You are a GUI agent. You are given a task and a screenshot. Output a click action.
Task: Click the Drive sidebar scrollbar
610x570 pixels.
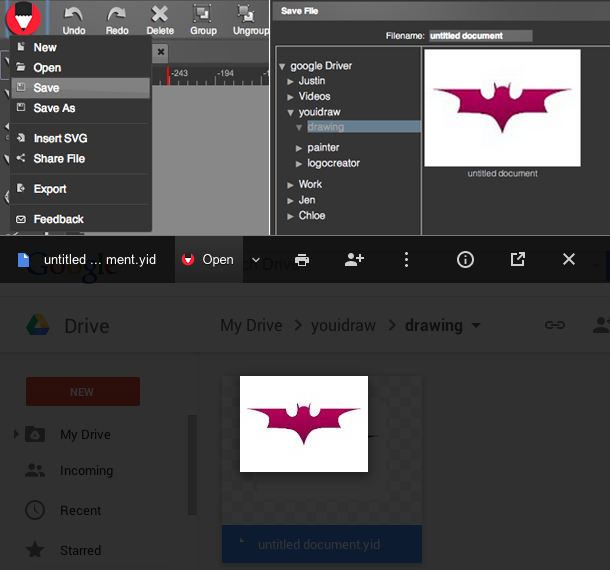click(x=192, y=465)
